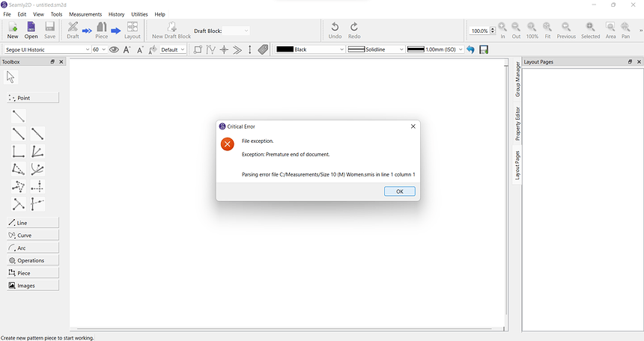Click the increase font size icon

click(x=127, y=49)
